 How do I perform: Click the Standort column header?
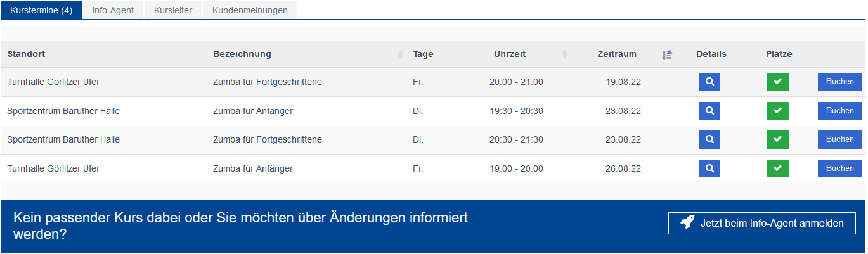click(x=26, y=54)
